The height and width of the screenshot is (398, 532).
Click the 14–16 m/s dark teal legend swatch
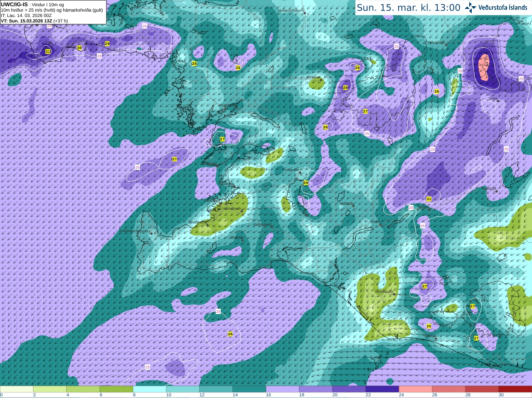pyautogui.click(x=249, y=389)
